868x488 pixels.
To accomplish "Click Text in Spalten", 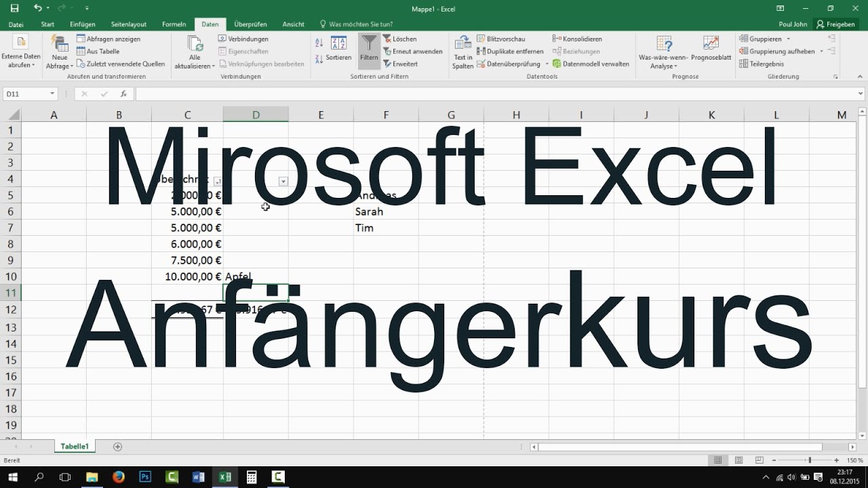I will [463, 52].
